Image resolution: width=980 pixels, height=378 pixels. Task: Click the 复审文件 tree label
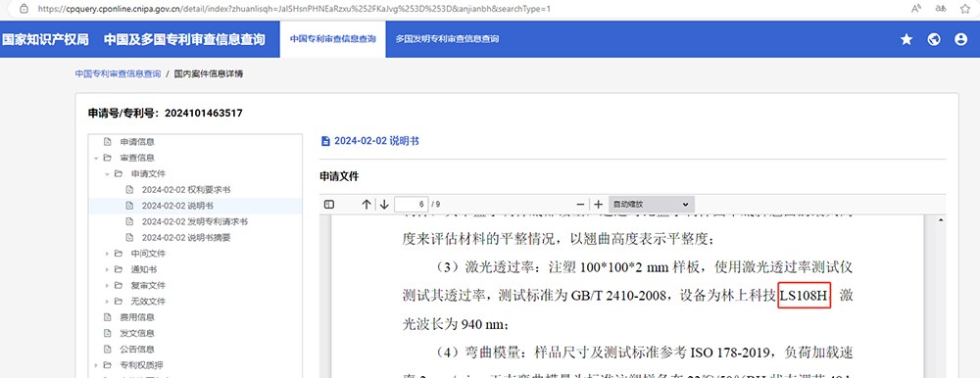[x=148, y=286]
